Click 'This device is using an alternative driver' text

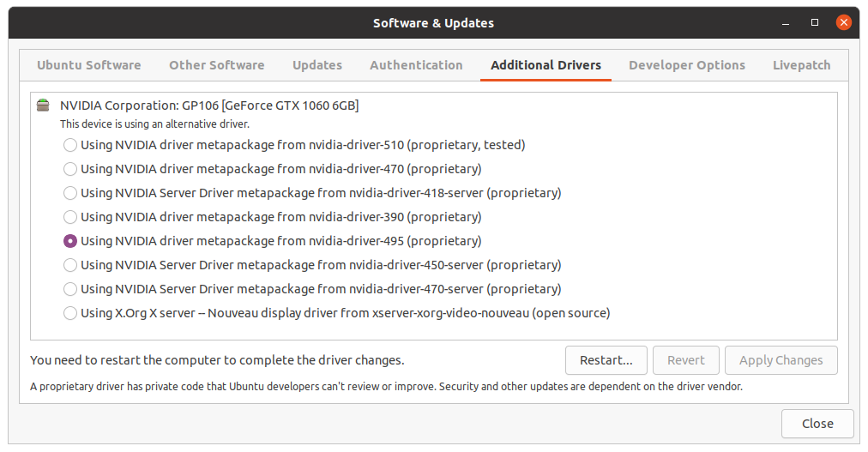(154, 124)
